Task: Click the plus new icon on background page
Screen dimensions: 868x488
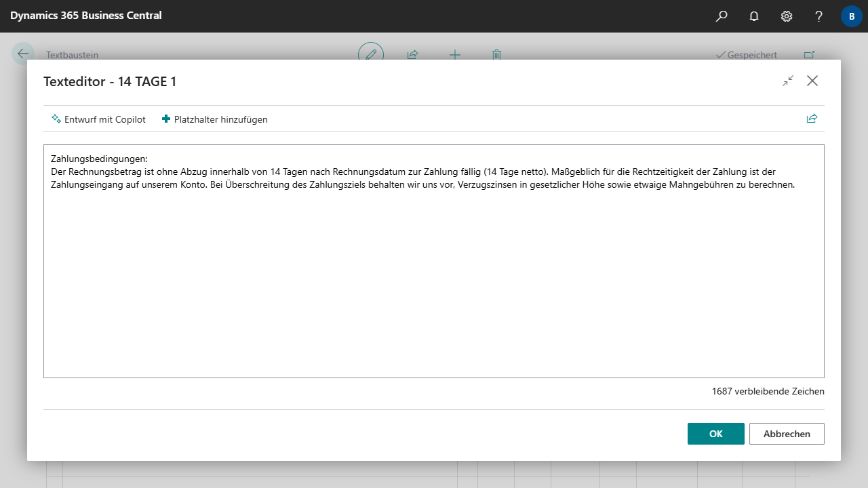Action: [x=454, y=54]
